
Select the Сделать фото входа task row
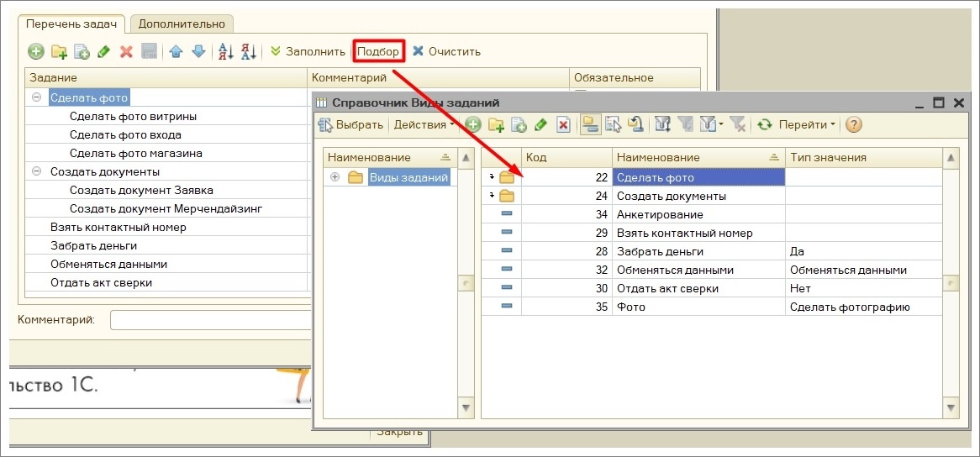pyautogui.click(x=125, y=135)
